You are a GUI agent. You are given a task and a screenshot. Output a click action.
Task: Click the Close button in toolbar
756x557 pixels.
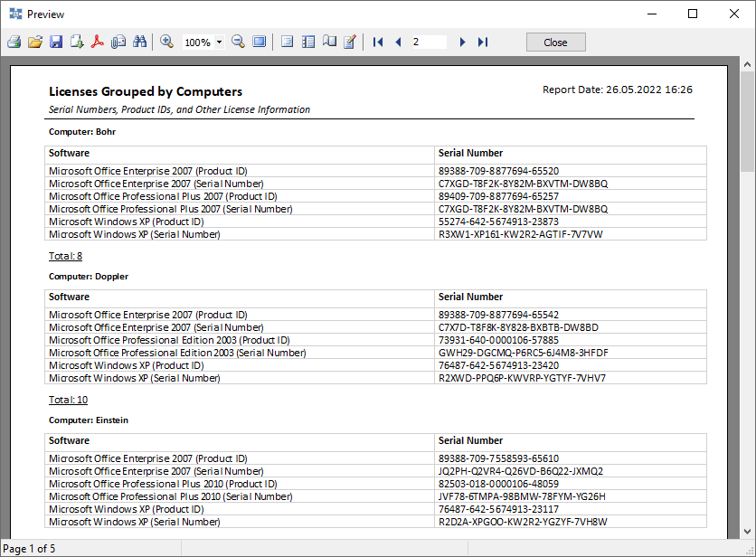tap(556, 42)
